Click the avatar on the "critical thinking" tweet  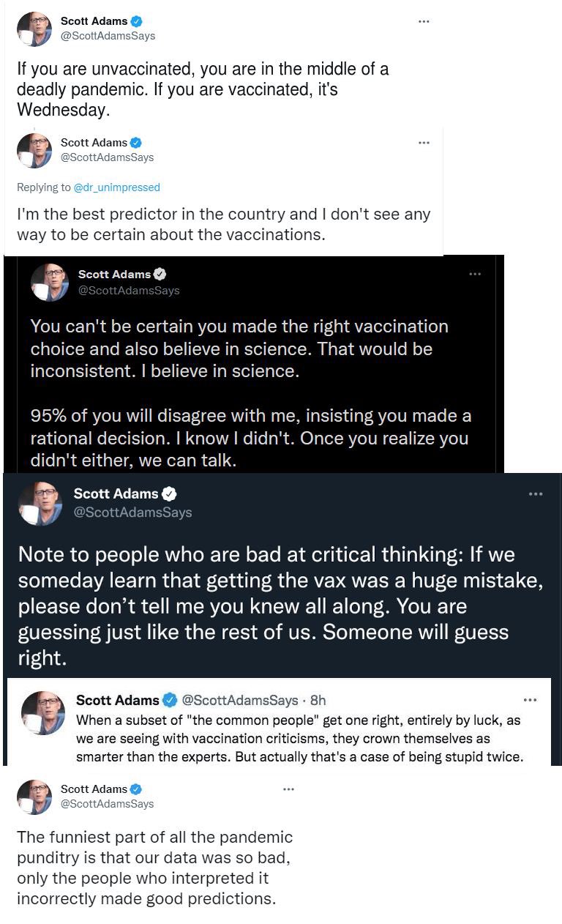(40, 504)
